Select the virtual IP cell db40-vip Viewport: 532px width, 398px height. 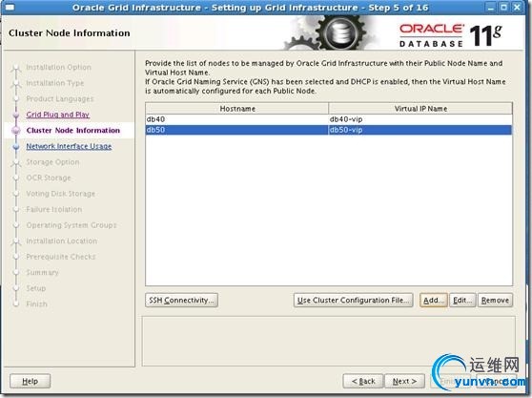(420, 119)
